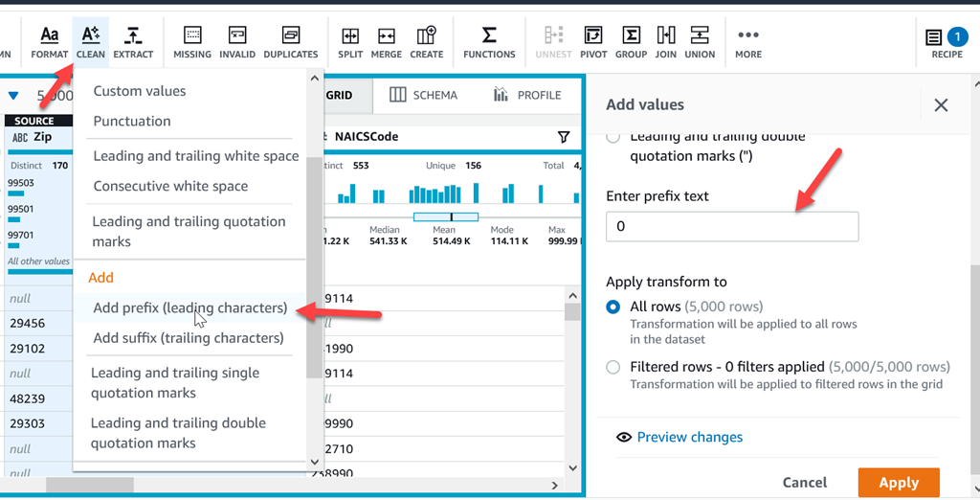Image resolution: width=980 pixels, height=500 pixels.
Task: Switch to the Schema tab
Action: [423, 95]
